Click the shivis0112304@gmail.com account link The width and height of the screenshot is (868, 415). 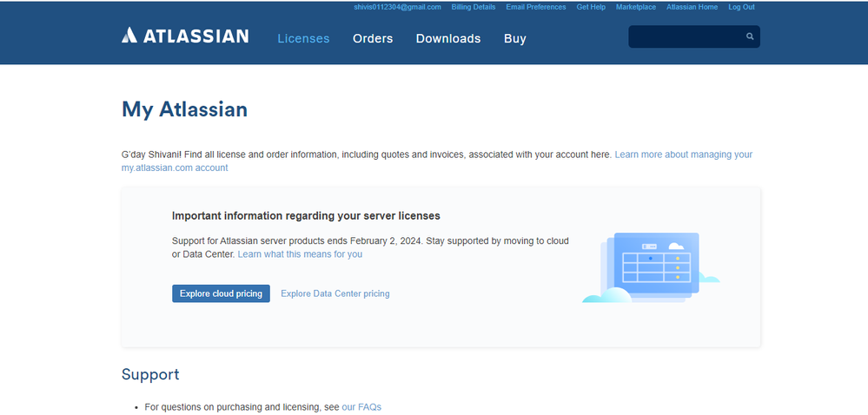[397, 7]
